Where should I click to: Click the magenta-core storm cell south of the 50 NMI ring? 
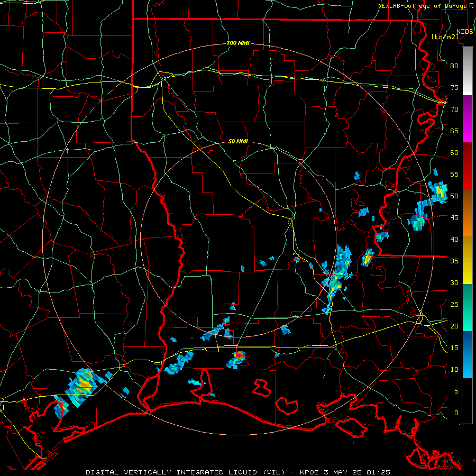tap(237, 359)
